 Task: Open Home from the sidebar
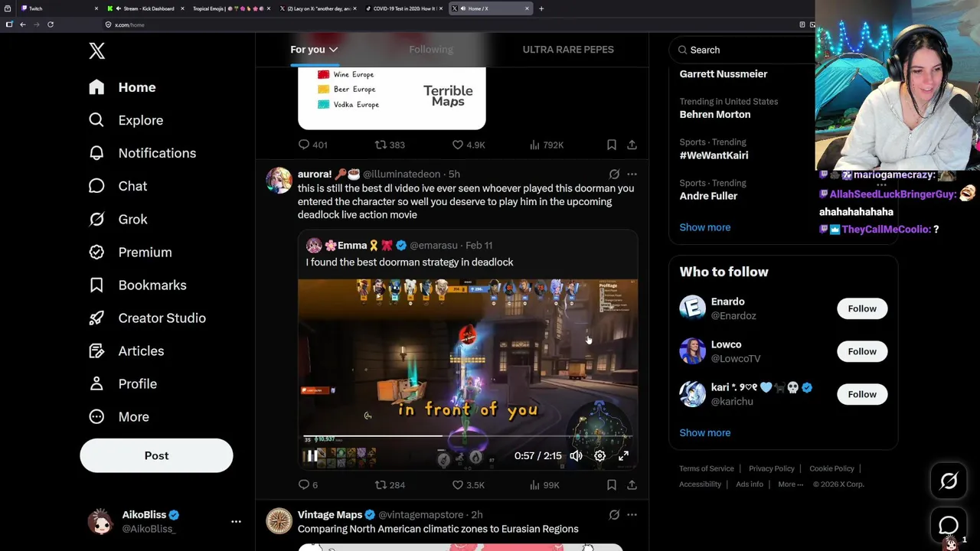click(x=122, y=87)
